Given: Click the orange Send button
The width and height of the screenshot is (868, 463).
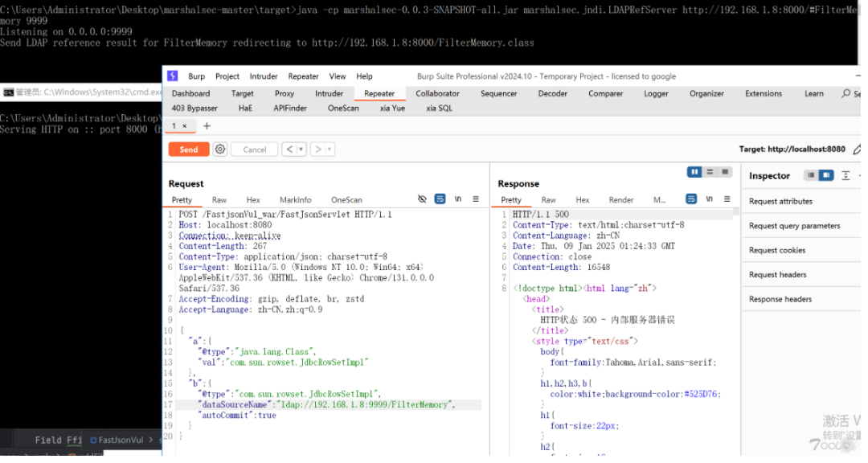Looking at the screenshot, I should point(189,150).
